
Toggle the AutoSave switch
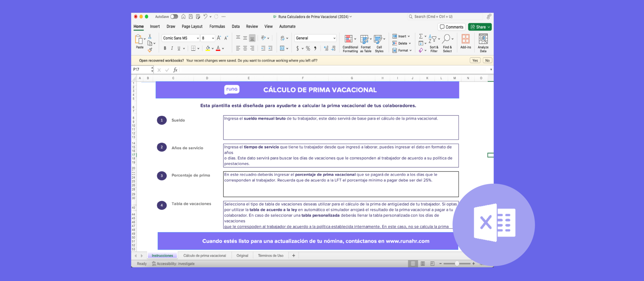tap(174, 17)
